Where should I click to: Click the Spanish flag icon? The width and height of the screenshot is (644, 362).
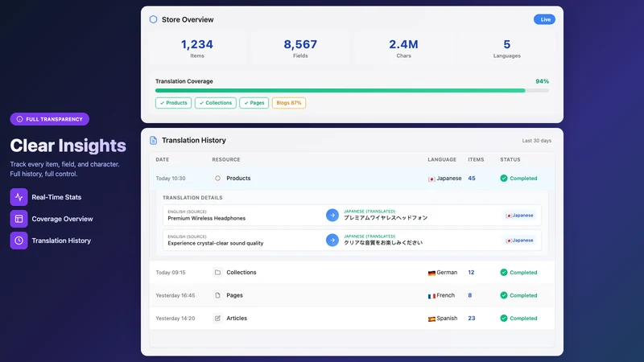pyautogui.click(x=431, y=319)
